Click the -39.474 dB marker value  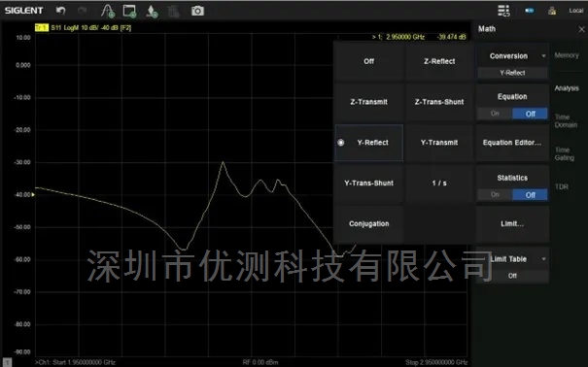click(452, 37)
